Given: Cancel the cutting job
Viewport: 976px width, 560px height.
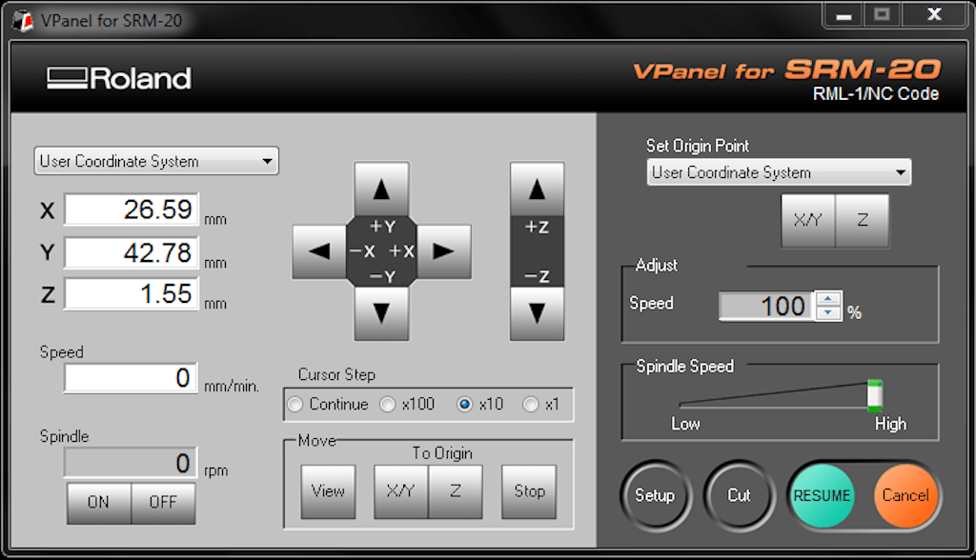Looking at the screenshot, I should coord(905,496).
